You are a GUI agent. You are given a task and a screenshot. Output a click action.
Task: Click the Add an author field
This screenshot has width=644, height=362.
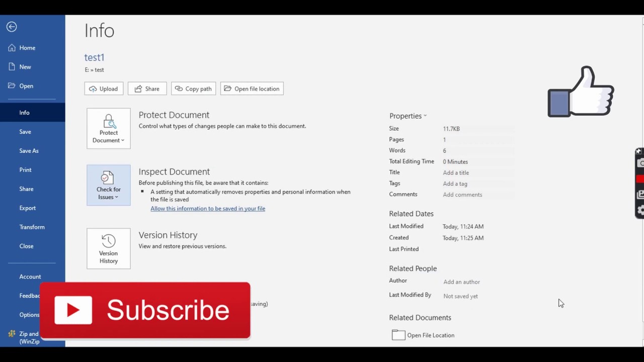point(461,282)
